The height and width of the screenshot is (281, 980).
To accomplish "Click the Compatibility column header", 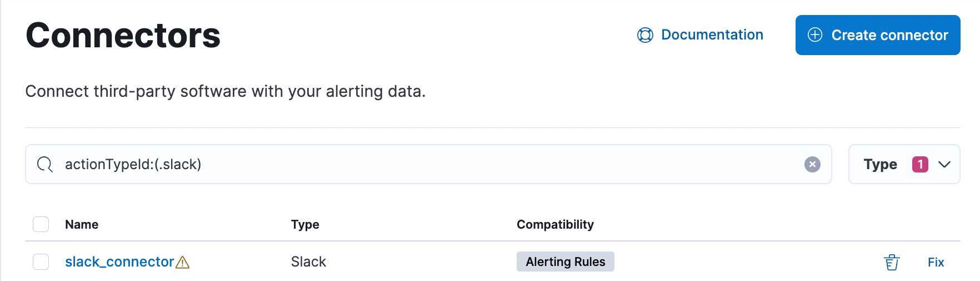I will [555, 224].
